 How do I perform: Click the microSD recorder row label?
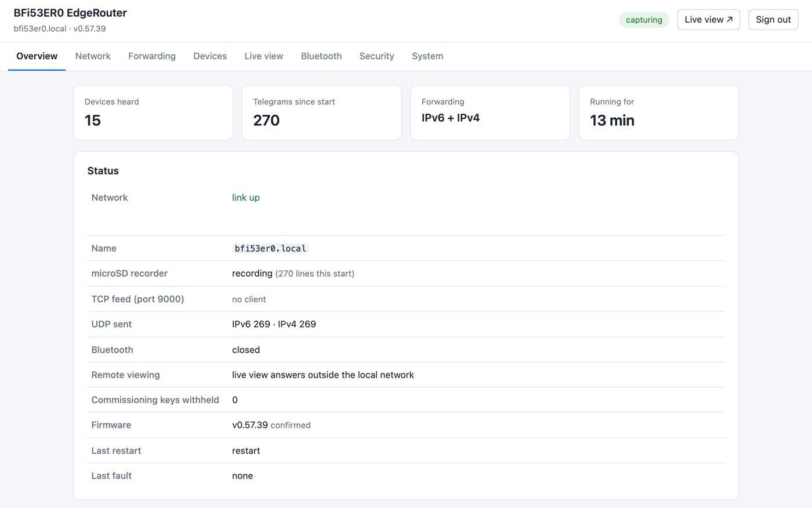[x=129, y=274]
